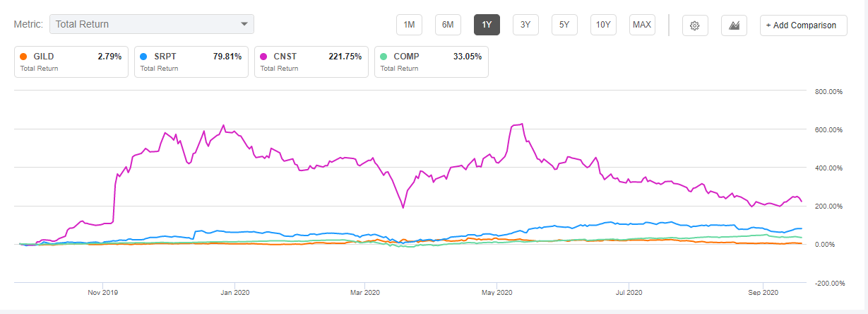
Task: Click the orange GILD color dot
Action: pos(23,56)
